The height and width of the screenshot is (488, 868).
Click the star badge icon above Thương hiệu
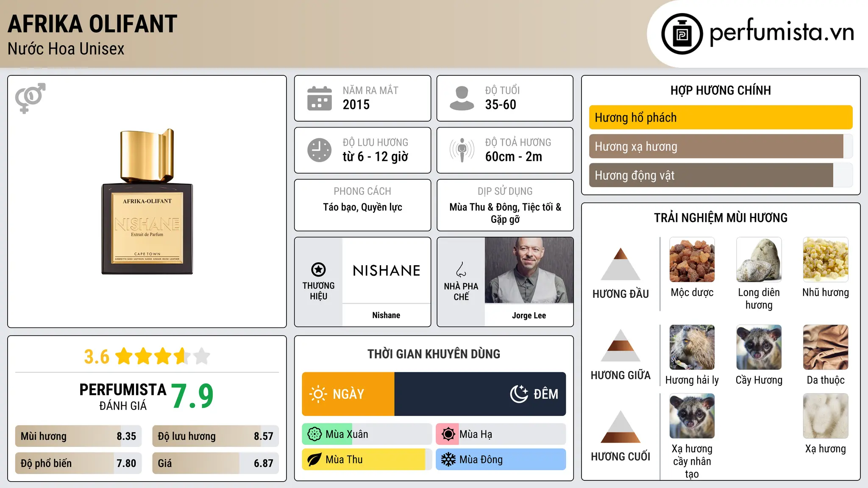pyautogui.click(x=318, y=269)
